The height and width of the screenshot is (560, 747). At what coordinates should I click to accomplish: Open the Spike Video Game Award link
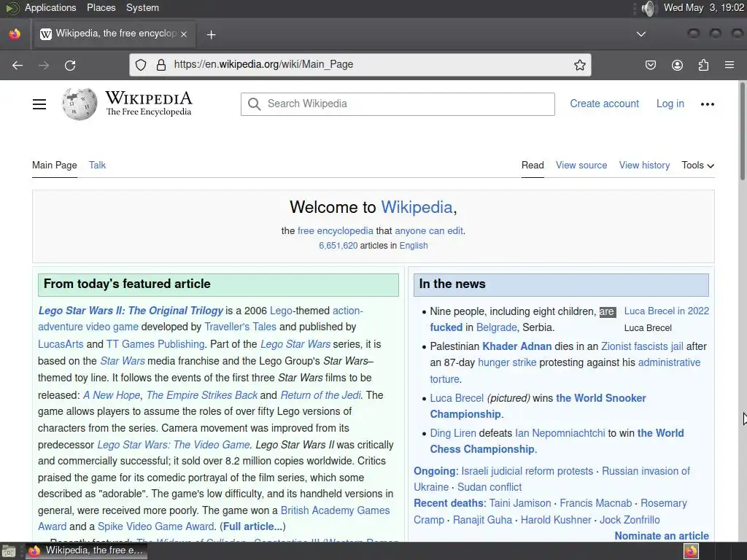[x=156, y=526]
